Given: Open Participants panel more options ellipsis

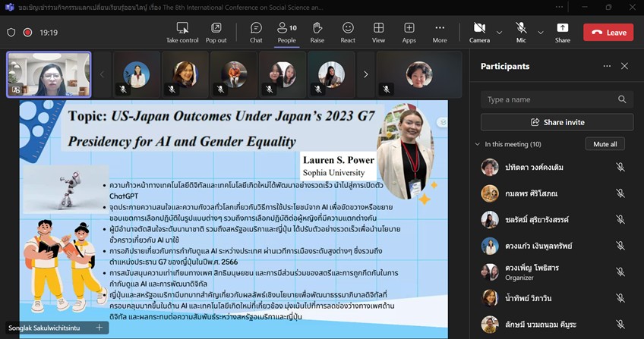Looking at the screenshot, I should click(x=607, y=66).
